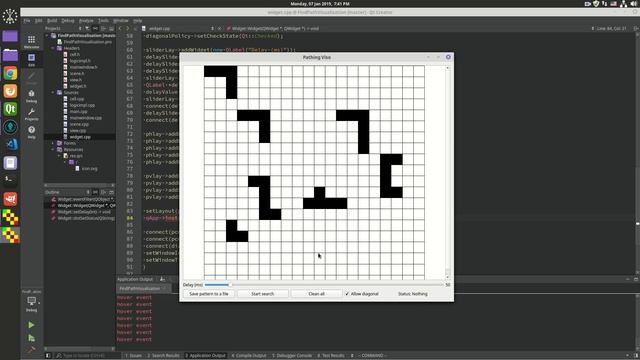
Task: Go forward in editor navigation history
Action: click(128, 29)
